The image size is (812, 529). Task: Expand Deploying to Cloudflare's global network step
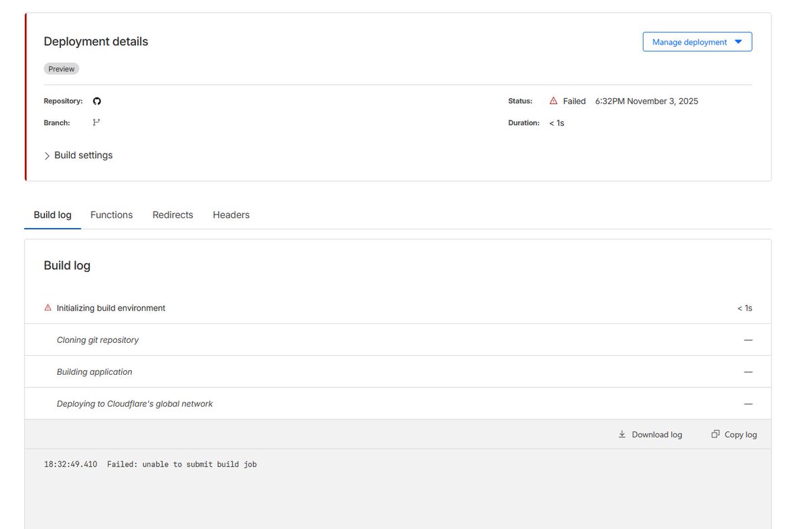click(398, 403)
